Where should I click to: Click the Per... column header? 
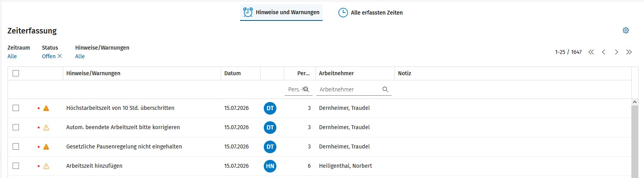(x=300, y=73)
